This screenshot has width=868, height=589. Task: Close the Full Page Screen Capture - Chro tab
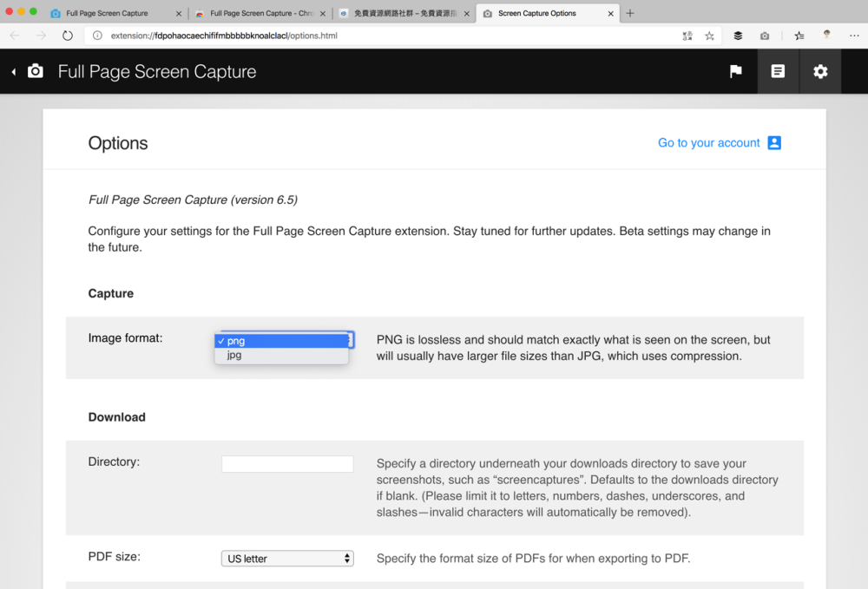click(x=323, y=14)
